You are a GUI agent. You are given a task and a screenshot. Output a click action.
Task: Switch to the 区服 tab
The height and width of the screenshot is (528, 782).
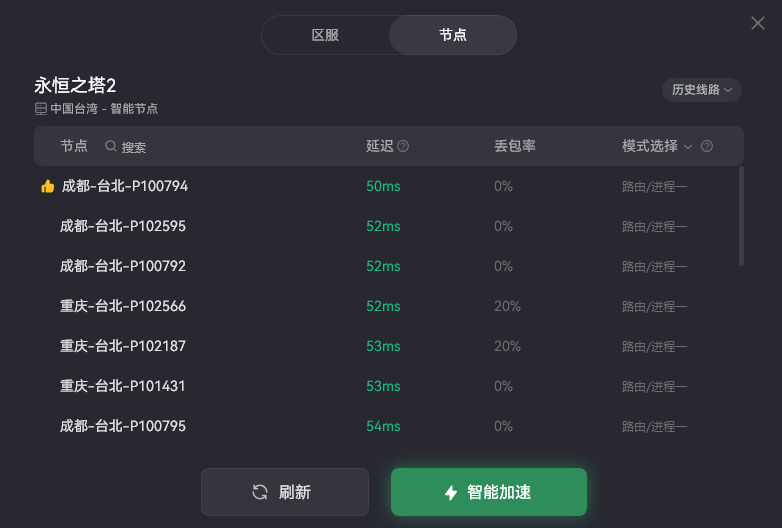[325, 35]
